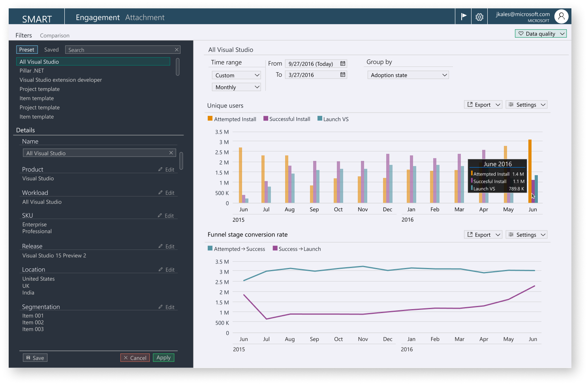
Task: Click the Item 001 segmentation value
Action: coord(33,316)
